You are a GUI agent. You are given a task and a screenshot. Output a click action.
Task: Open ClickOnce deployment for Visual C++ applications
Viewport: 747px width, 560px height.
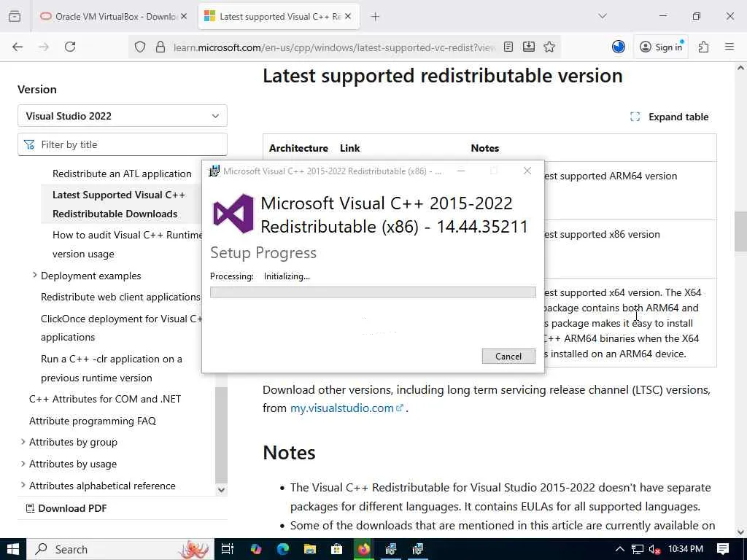122,327
